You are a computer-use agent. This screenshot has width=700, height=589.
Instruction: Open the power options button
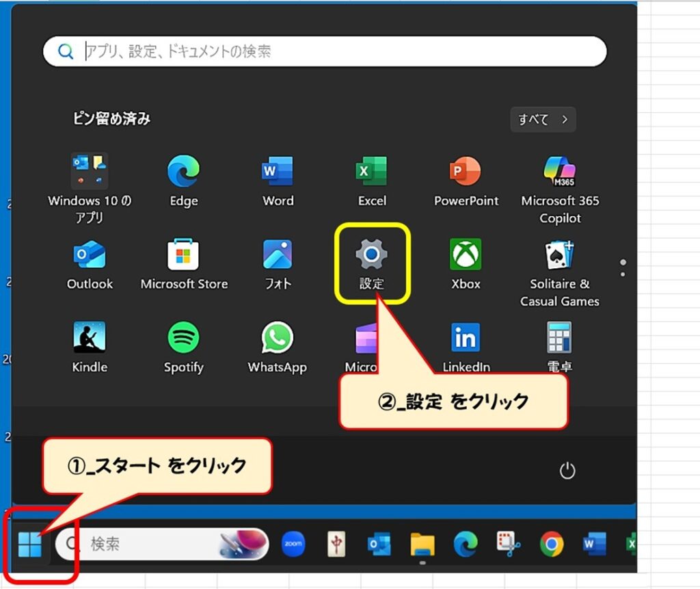pyautogui.click(x=567, y=471)
